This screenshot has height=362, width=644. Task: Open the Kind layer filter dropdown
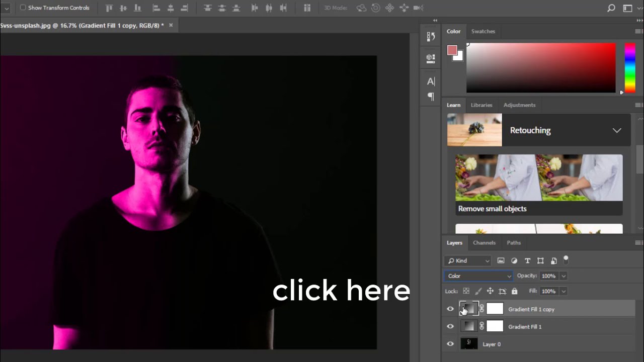467,260
